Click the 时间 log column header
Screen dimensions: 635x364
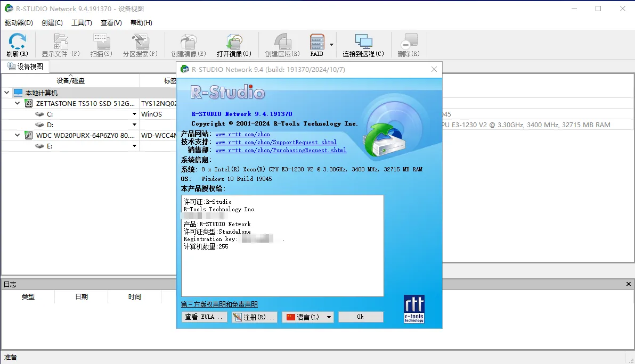[x=134, y=296]
